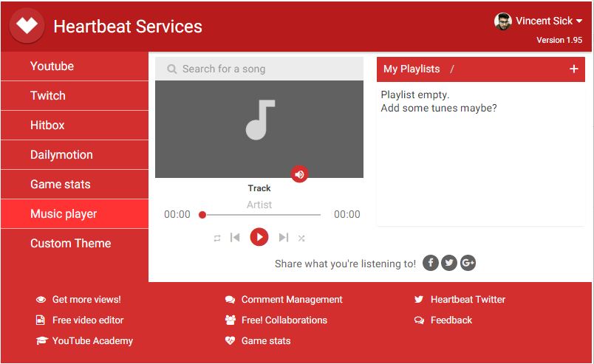Open the Youtube sidebar section
This screenshot has width=594, height=364.
(75, 66)
